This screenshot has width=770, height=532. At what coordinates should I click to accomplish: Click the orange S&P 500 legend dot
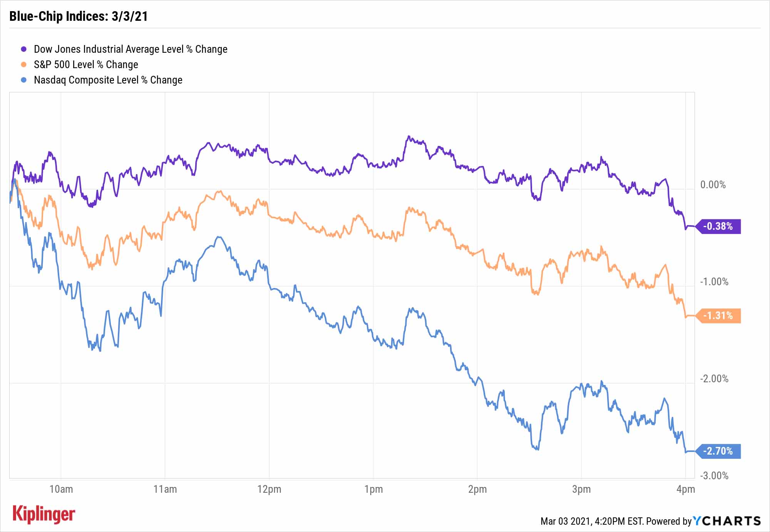24,65
